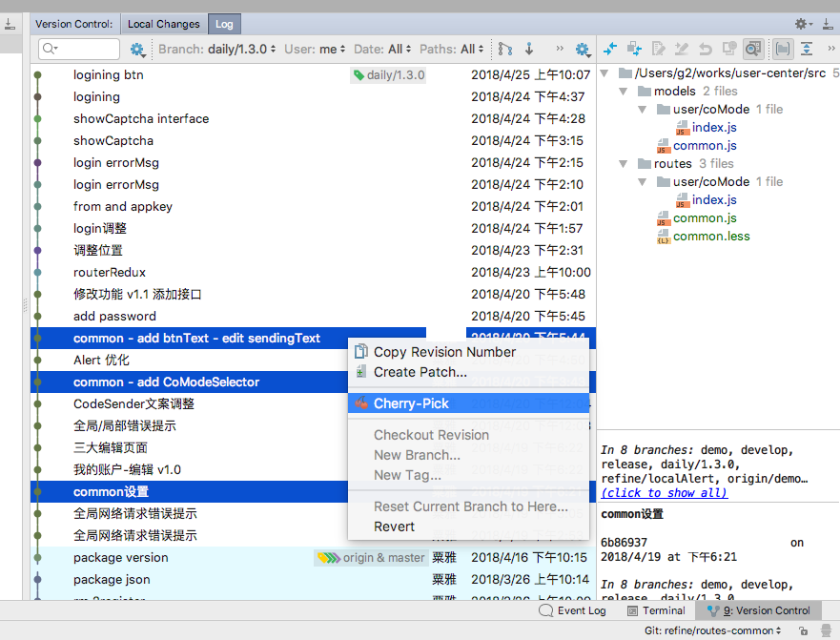
Task: Choose Cherry-Pick from context menu
Action: 468,403
